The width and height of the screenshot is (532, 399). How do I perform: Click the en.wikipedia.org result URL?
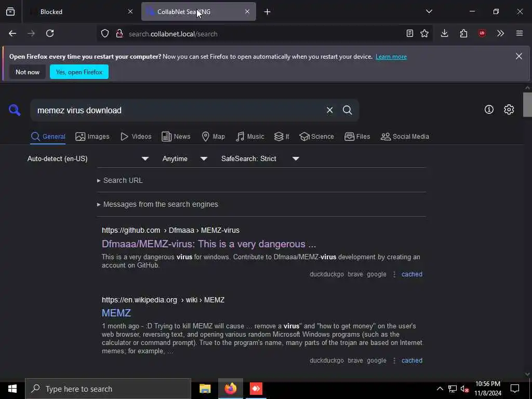pyautogui.click(x=163, y=300)
